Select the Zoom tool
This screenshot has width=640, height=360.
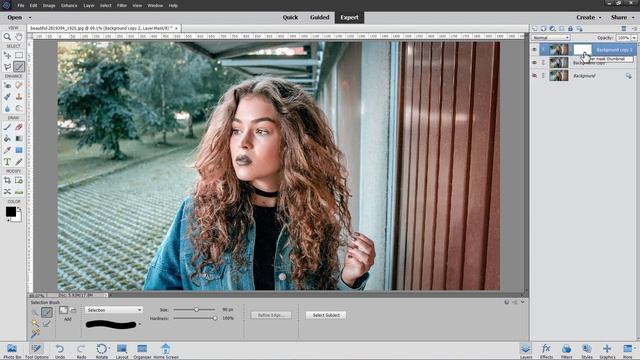[7, 37]
